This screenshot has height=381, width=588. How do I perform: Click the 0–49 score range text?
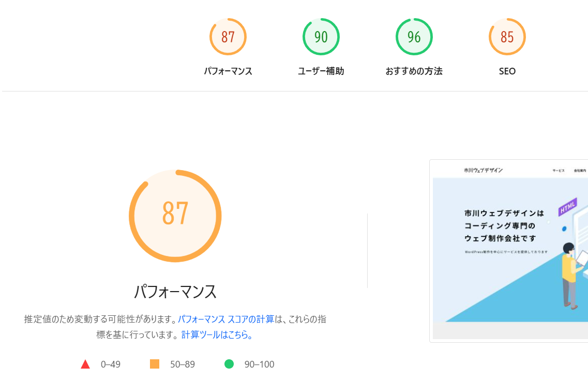(x=111, y=364)
